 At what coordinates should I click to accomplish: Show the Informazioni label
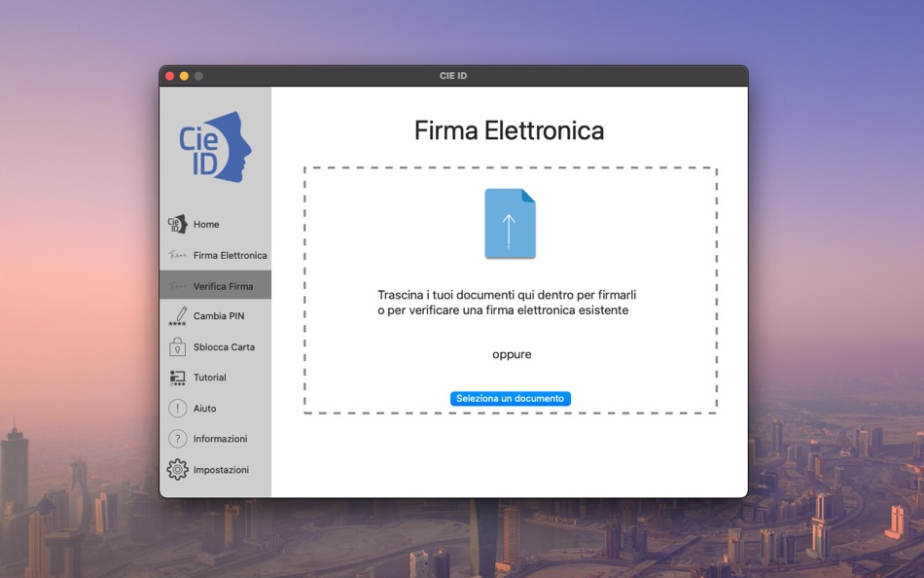click(x=221, y=439)
